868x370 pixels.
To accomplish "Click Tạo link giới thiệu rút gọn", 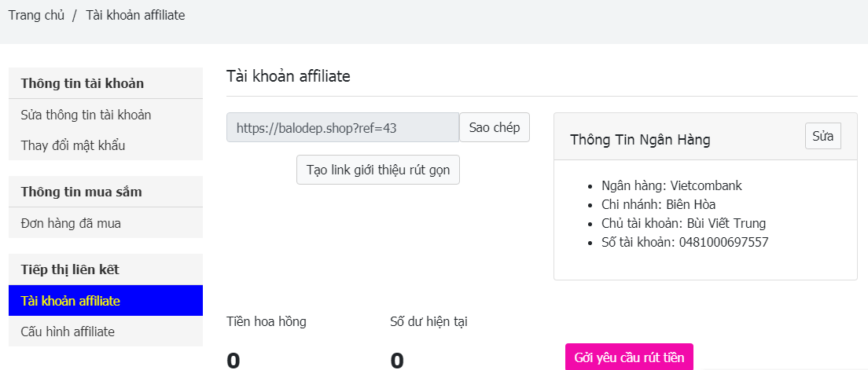I will pyautogui.click(x=378, y=170).
